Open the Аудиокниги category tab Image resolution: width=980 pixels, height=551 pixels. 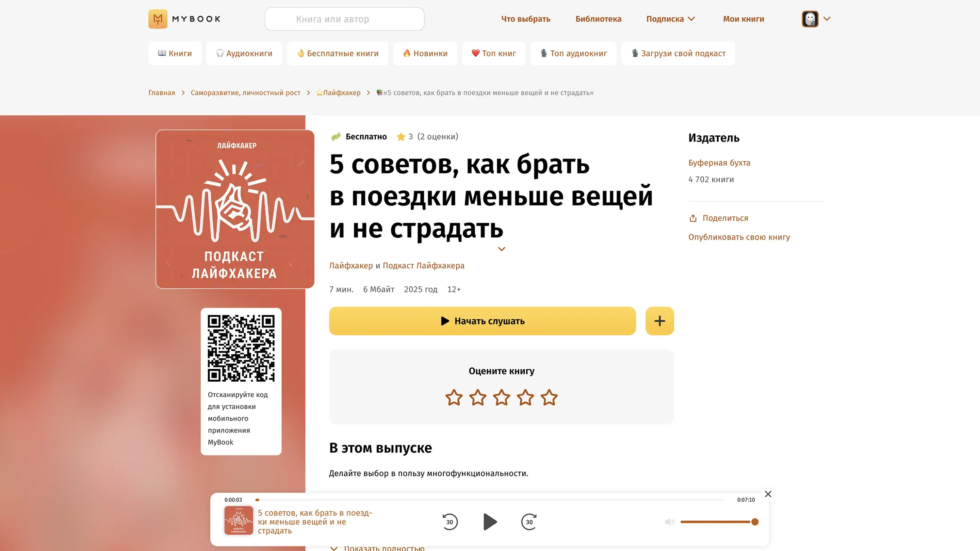point(244,53)
